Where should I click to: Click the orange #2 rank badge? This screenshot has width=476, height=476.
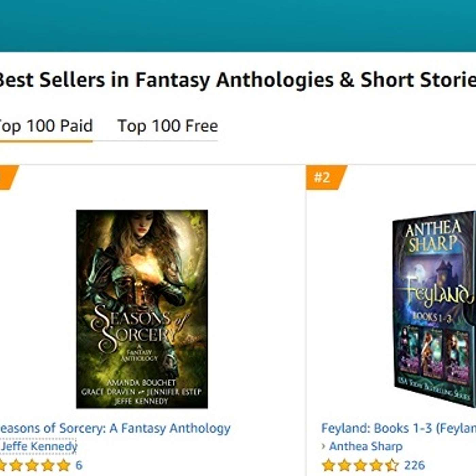[x=326, y=177]
